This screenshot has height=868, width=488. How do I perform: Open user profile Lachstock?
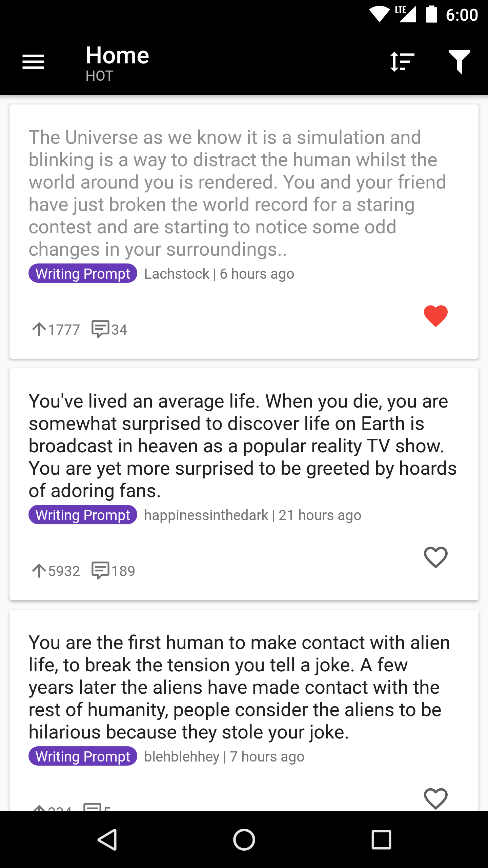coord(176,273)
